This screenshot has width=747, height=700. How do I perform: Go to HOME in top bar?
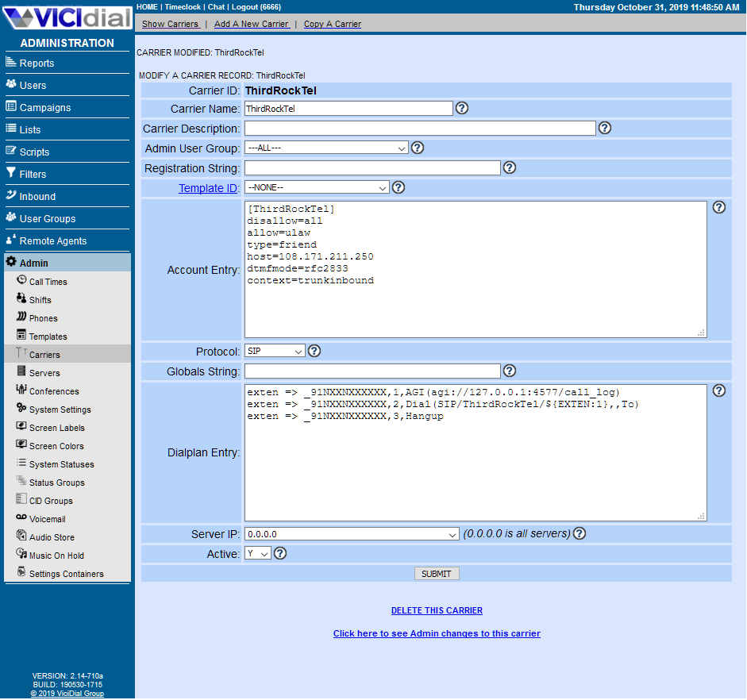coord(147,7)
